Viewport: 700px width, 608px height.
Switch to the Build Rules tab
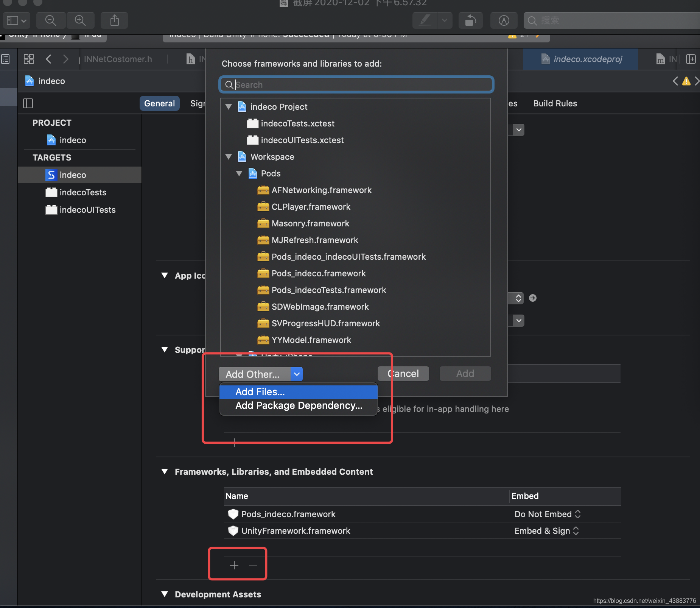pos(555,103)
